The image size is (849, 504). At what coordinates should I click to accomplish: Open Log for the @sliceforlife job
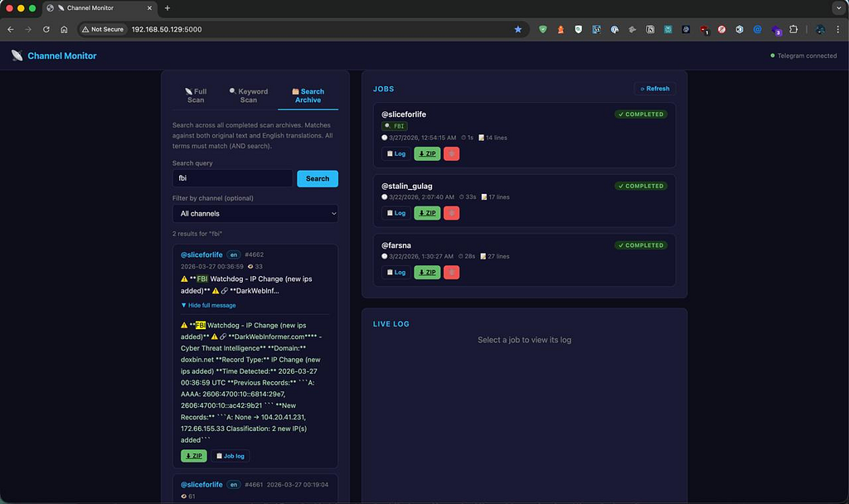tap(396, 153)
